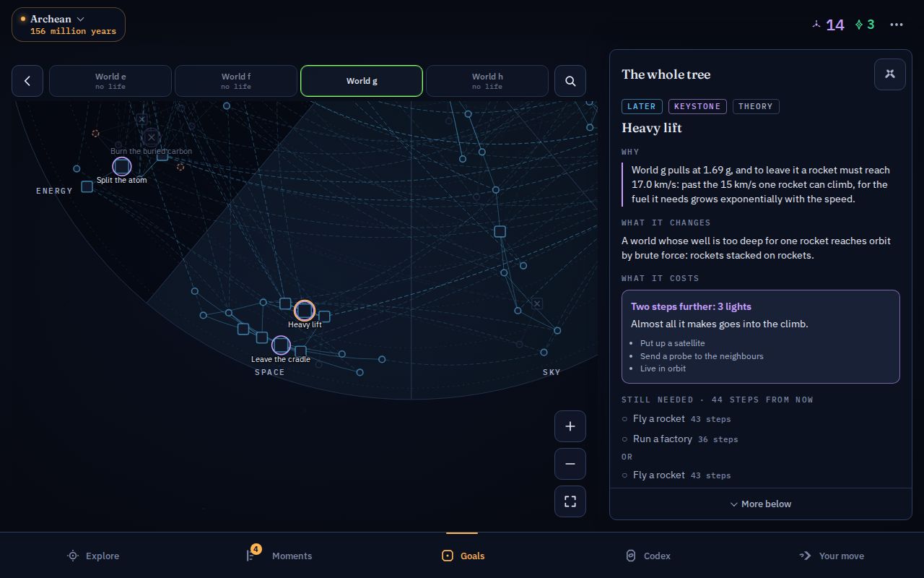Screen dimensions: 924x578
Task: Click the ENERGY sector label
Action: click(x=55, y=191)
